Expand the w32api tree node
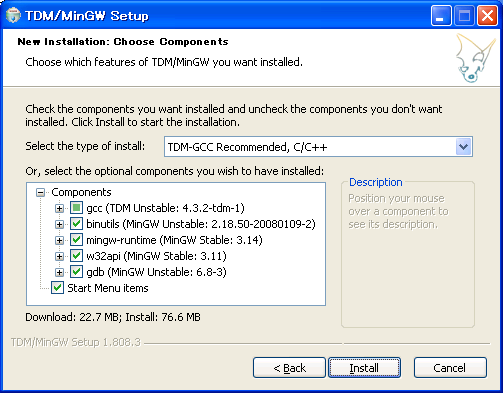 [x=59, y=256]
